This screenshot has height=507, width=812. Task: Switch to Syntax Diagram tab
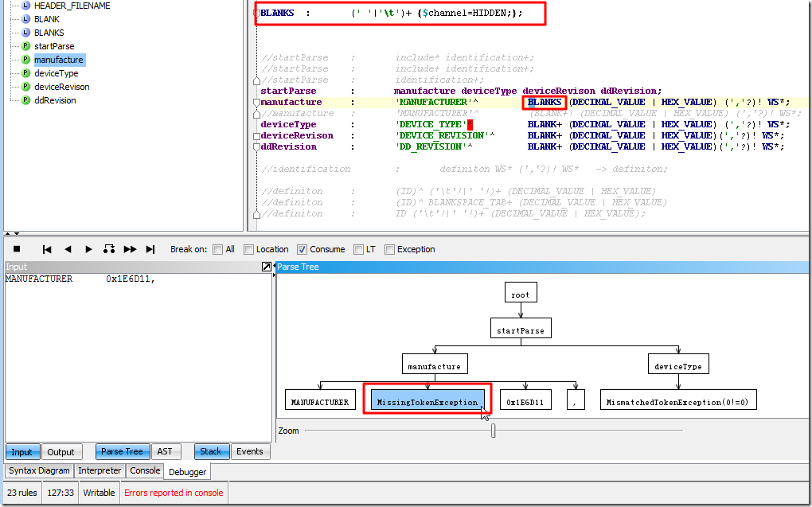[39, 470]
